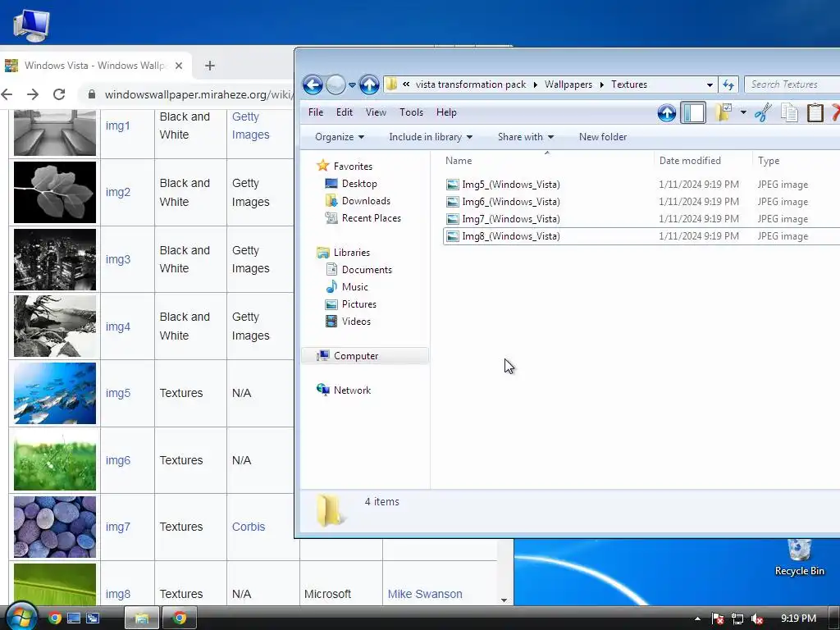Open Documents library
Screen dimensions: 840x630
click(x=367, y=269)
